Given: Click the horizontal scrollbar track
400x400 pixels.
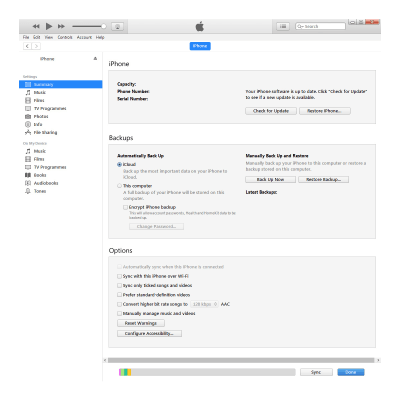Looking at the screenshot, I should click(x=241, y=360).
